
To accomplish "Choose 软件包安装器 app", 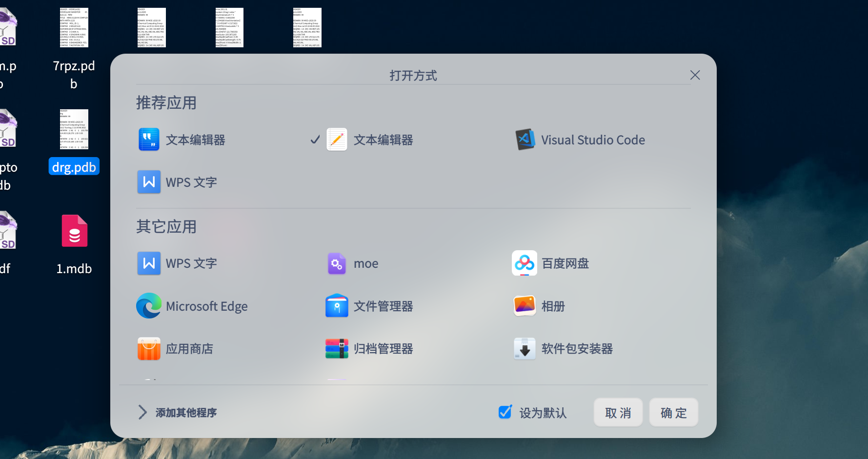I will pyautogui.click(x=563, y=349).
